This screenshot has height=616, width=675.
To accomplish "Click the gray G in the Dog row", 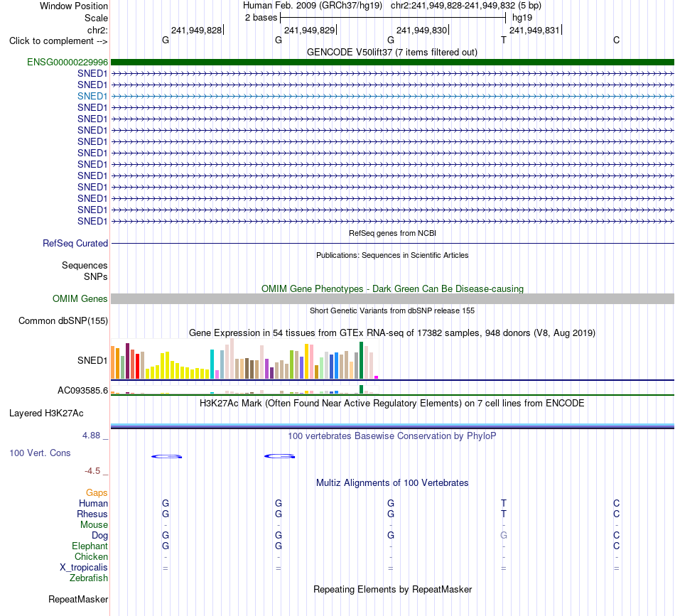I will coord(504,535).
